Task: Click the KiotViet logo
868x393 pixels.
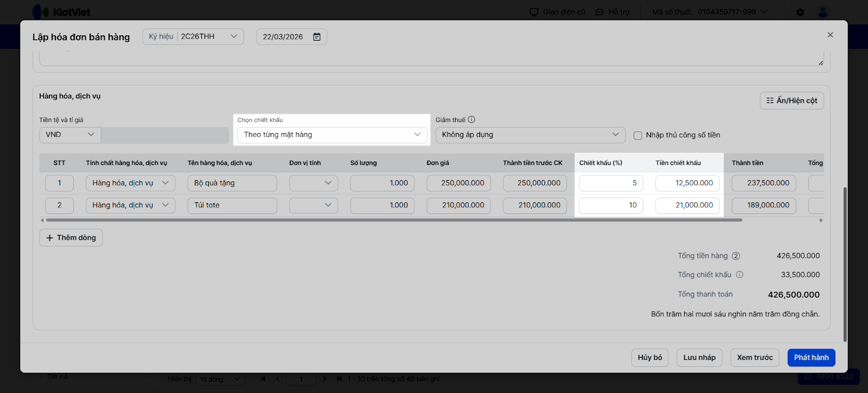Action: point(61,12)
